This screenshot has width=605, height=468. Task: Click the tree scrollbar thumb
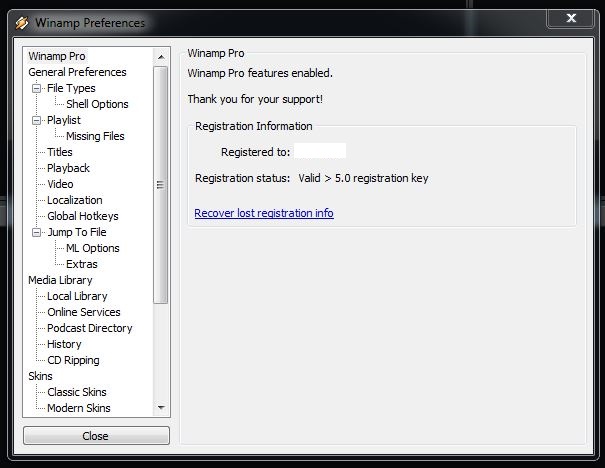tap(161, 185)
